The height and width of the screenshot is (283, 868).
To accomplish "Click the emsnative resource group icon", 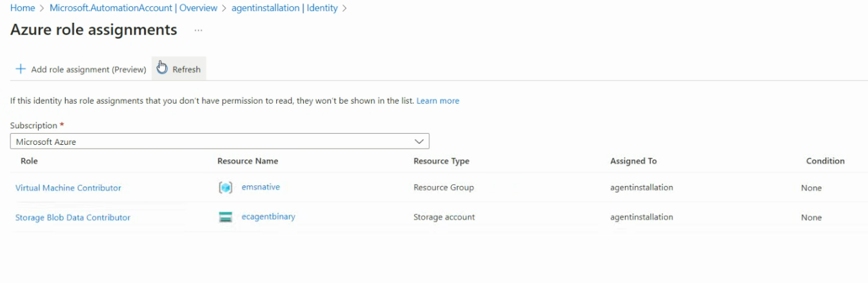I will (x=225, y=188).
